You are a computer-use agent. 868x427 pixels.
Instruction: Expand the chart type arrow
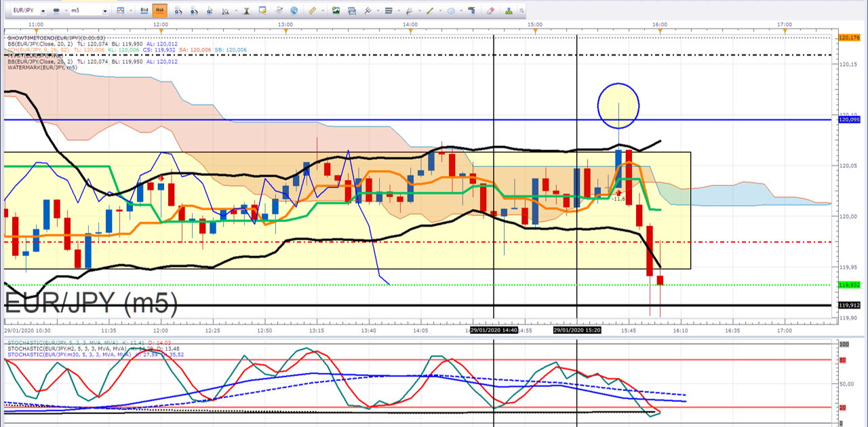click(130, 10)
